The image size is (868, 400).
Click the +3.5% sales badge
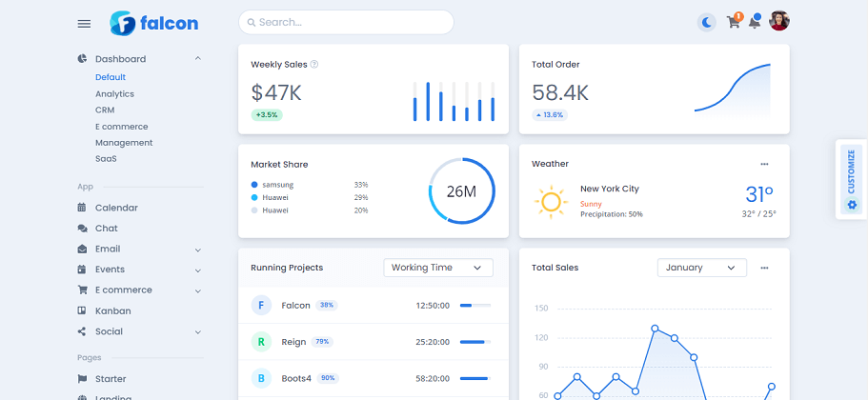tap(267, 115)
